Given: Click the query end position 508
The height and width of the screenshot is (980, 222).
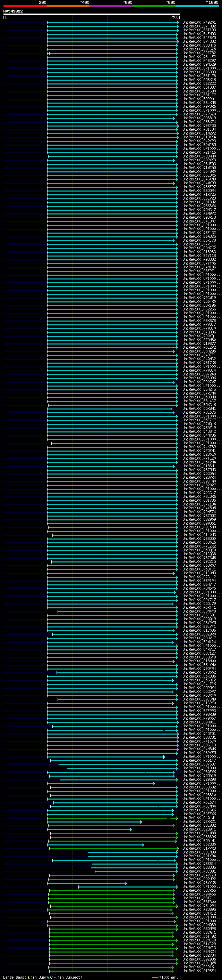Looking at the screenshot, I should [175, 17].
